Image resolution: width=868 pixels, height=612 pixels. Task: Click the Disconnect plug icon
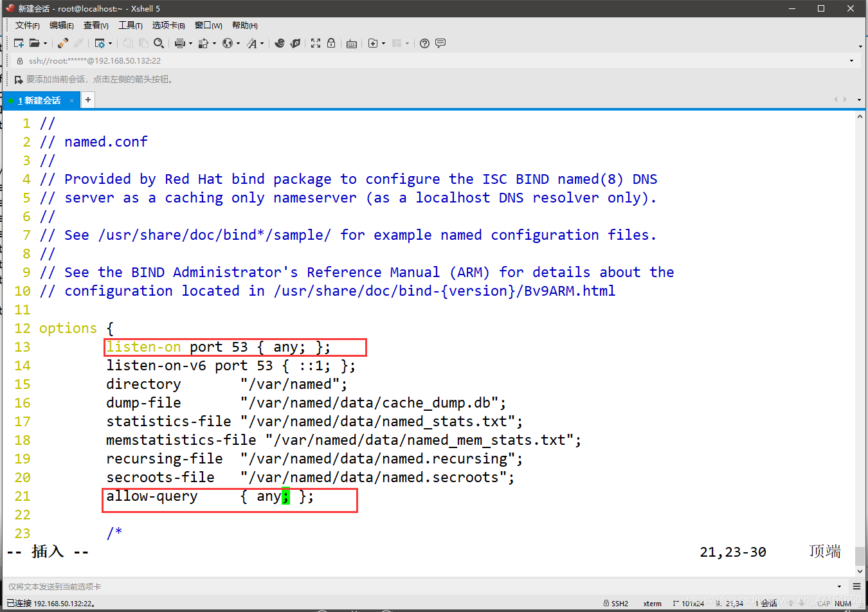(x=62, y=43)
